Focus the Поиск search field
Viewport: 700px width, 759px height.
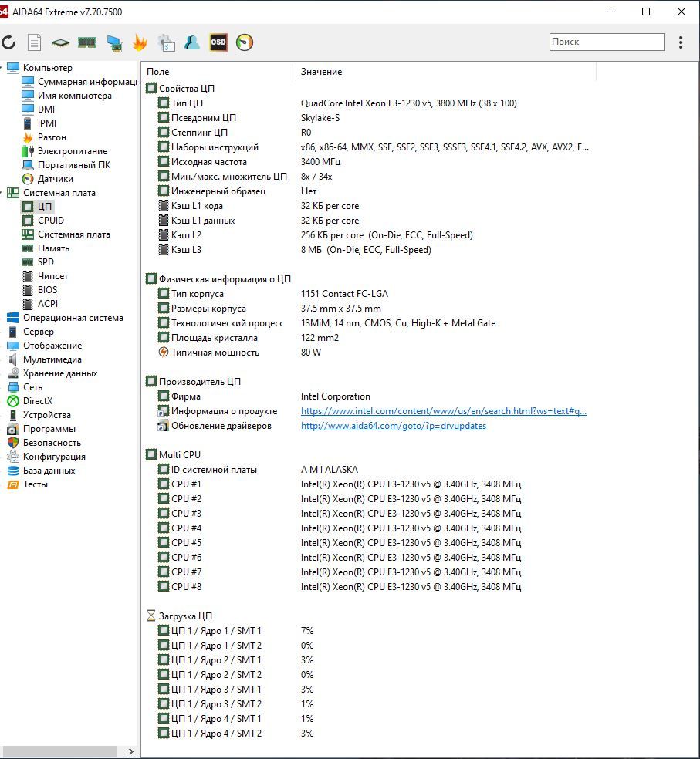(607, 42)
